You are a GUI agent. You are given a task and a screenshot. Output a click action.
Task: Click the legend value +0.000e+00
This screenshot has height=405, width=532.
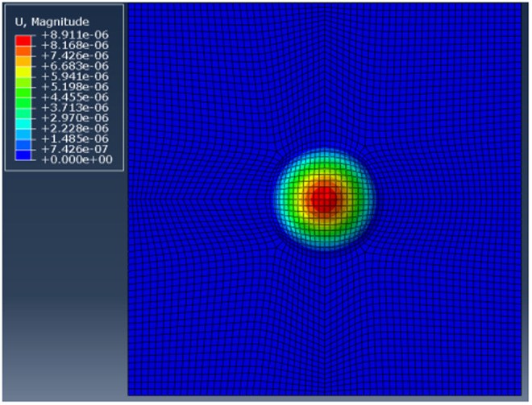77,159
